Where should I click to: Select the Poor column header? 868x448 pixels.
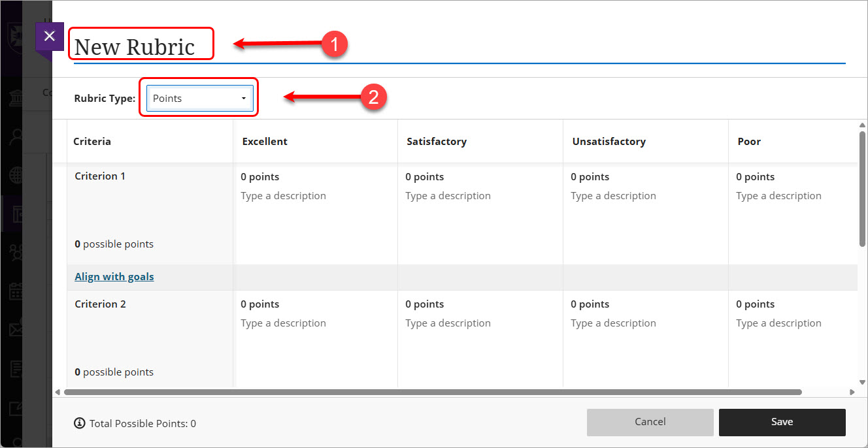tap(749, 141)
